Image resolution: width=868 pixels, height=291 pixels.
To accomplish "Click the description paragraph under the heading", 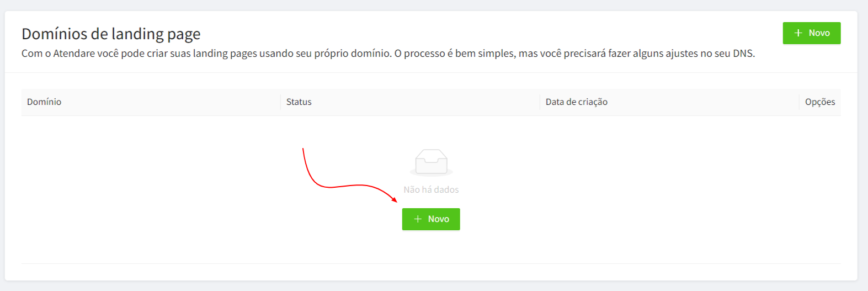I will 388,54.
